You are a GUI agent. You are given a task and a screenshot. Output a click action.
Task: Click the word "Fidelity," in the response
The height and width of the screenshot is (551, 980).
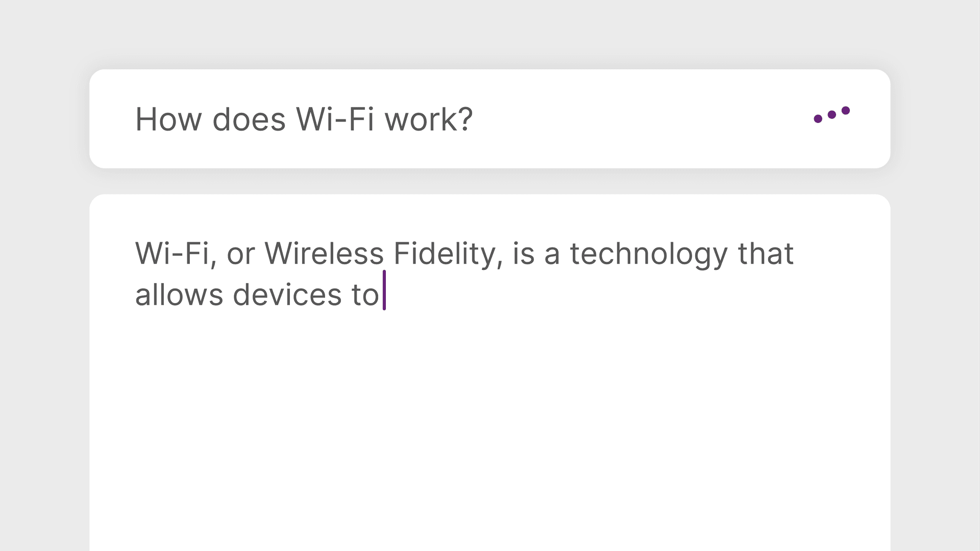[448, 254]
